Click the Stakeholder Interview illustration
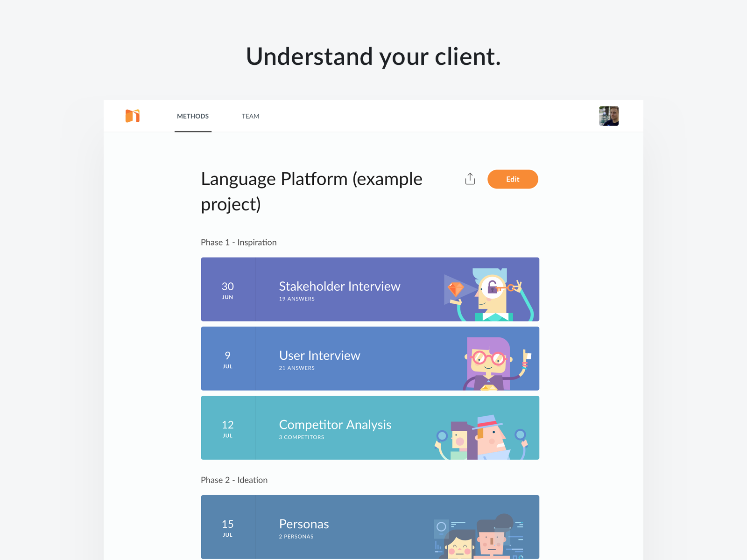The height and width of the screenshot is (560, 747). 489,294
